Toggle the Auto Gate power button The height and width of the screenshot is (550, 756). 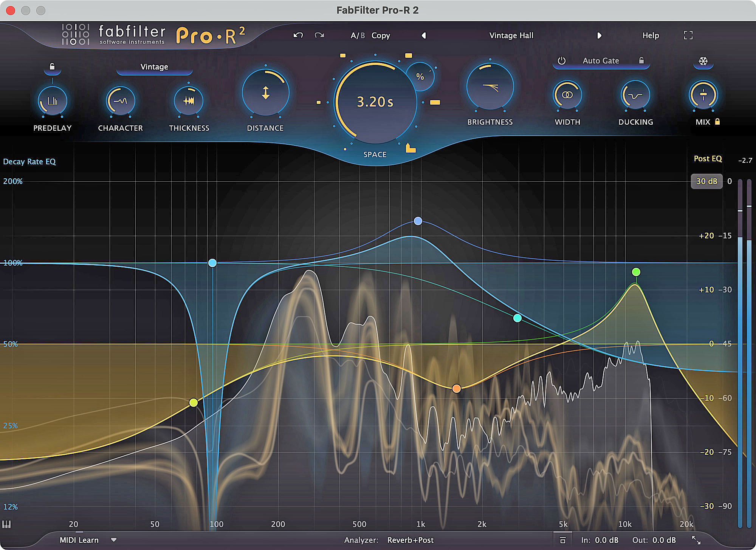coord(562,60)
